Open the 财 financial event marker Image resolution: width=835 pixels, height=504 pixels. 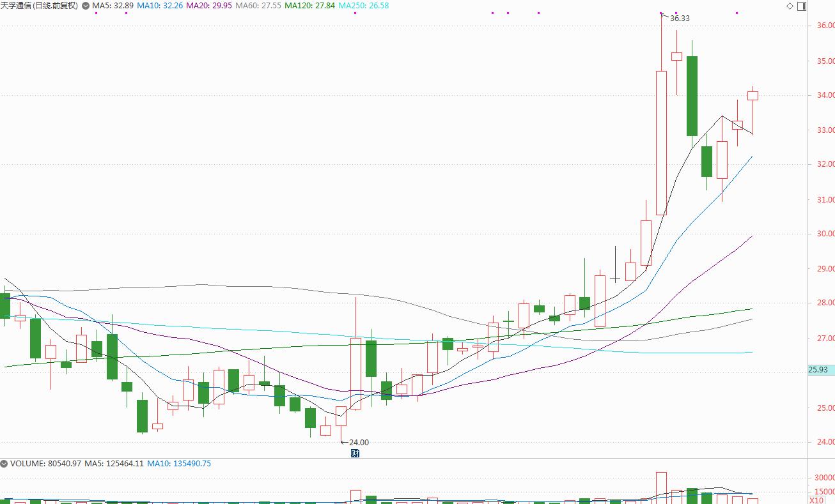tap(355, 454)
